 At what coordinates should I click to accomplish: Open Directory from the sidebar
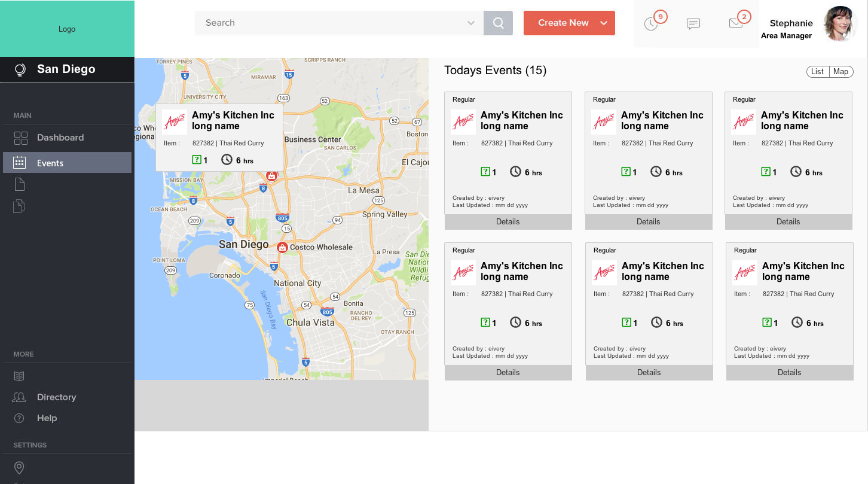[56, 397]
